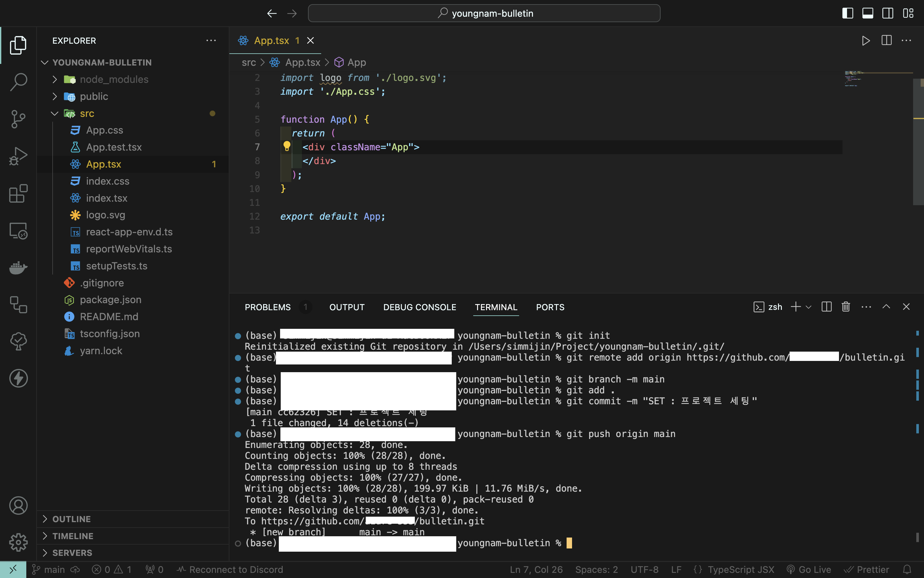The width and height of the screenshot is (924, 578).
Task: Switch to the DEBUG CONSOLE tab
Action: coord(419,307)
